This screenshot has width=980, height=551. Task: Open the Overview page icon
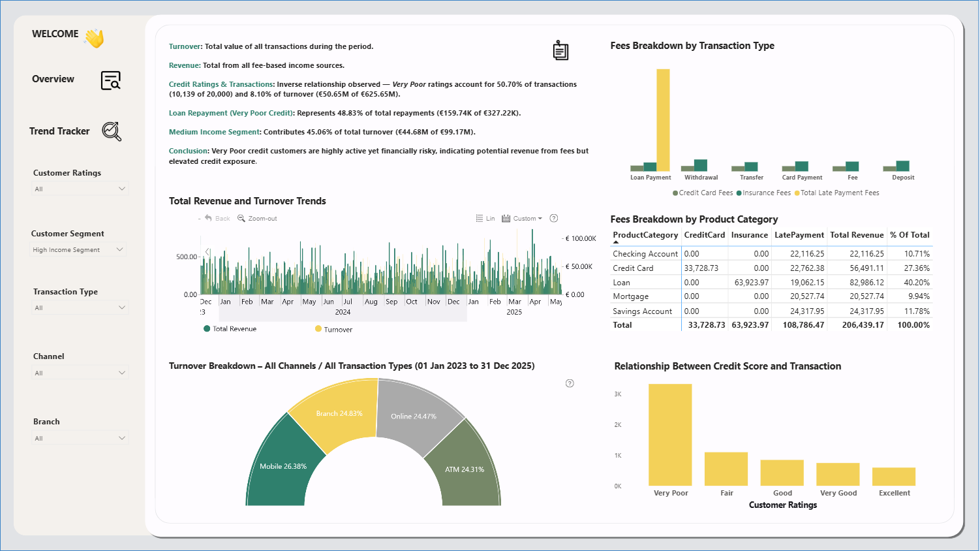pos(111,80)
